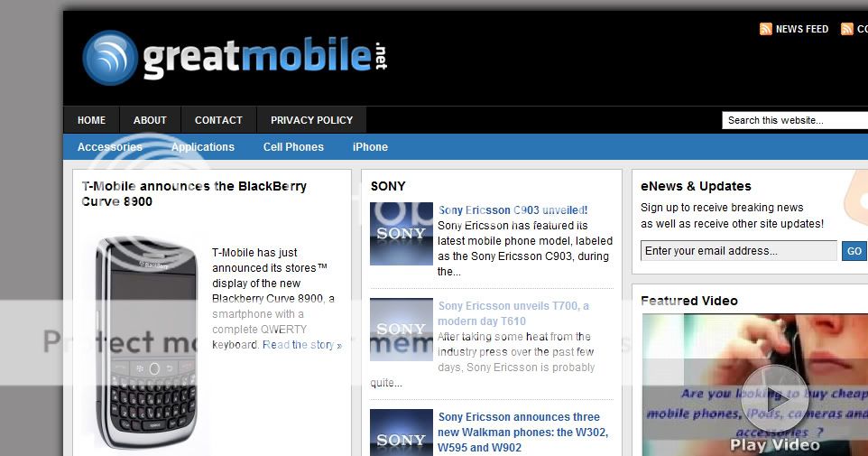This screenshot has width=868, height=456.
Task: Open T-Mobile BlackBerry Curve 8900 headline
Action: tap(194, 194)
